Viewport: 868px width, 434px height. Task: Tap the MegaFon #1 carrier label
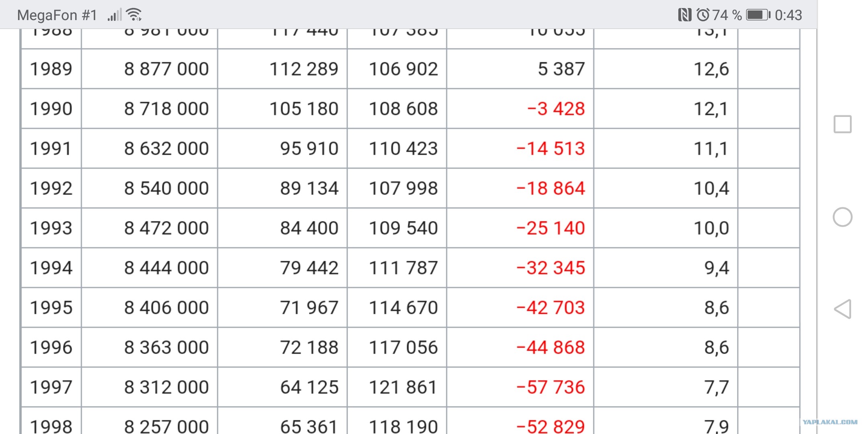click(x=57, y=15)
